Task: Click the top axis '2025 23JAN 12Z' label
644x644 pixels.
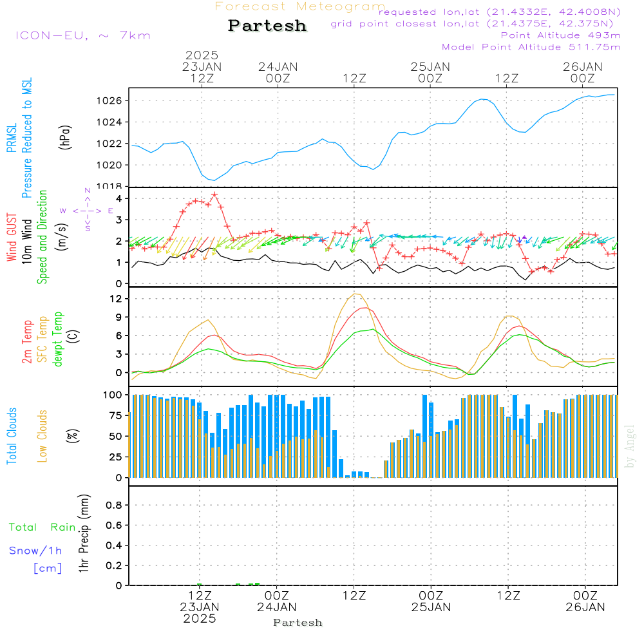Action: click(x=202, y=66)
